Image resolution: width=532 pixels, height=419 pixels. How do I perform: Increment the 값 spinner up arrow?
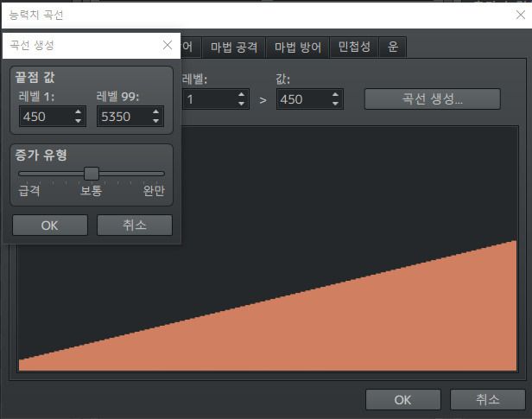[x=335, y=95]
